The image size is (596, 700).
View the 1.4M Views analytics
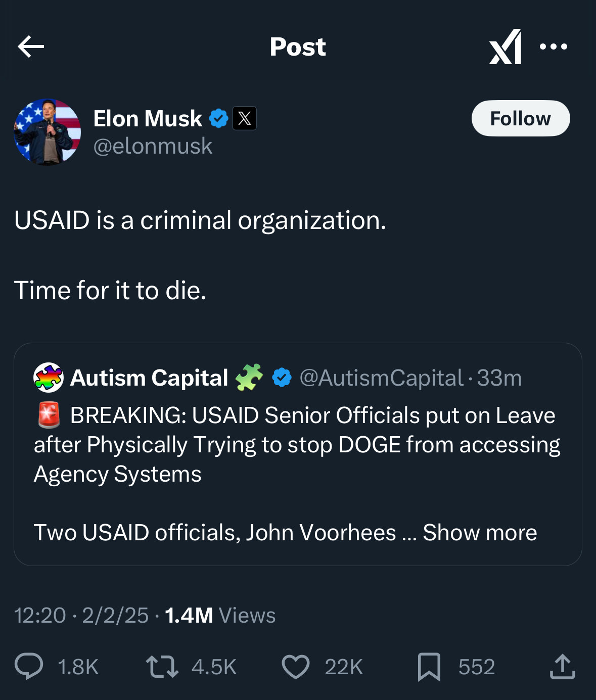220,616
